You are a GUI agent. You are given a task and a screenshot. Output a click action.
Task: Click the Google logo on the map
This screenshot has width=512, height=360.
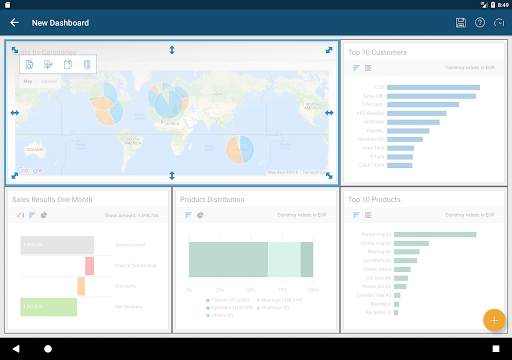pos(30,170)
